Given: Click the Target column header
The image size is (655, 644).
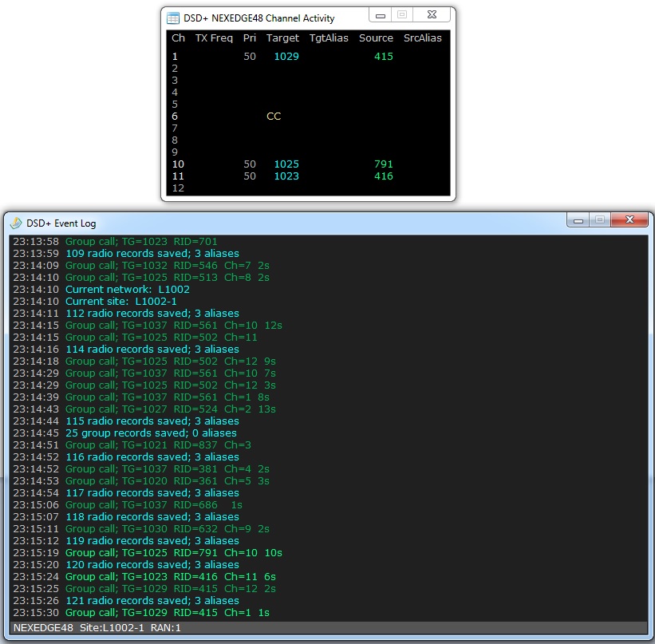Looking at the screenshot, I should 282,38.
